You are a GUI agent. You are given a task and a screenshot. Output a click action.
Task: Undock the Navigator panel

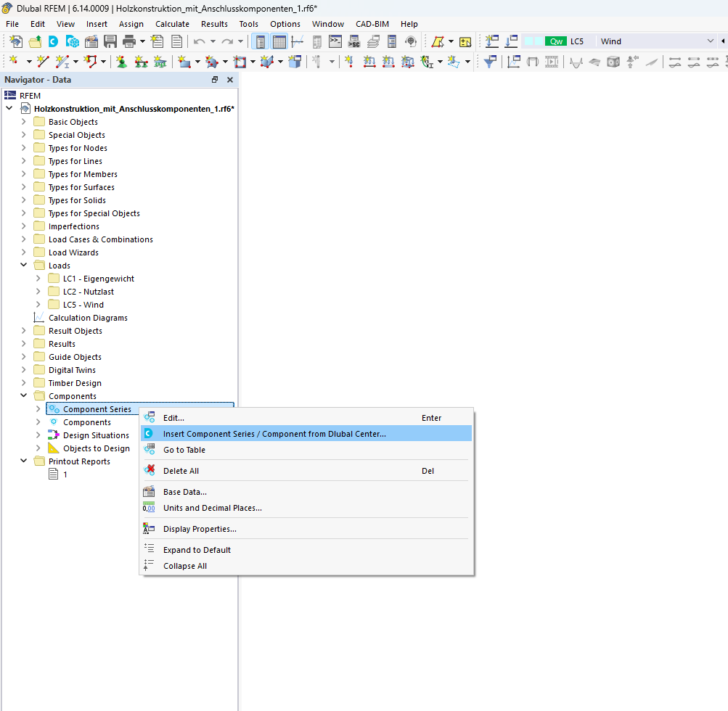215,80
